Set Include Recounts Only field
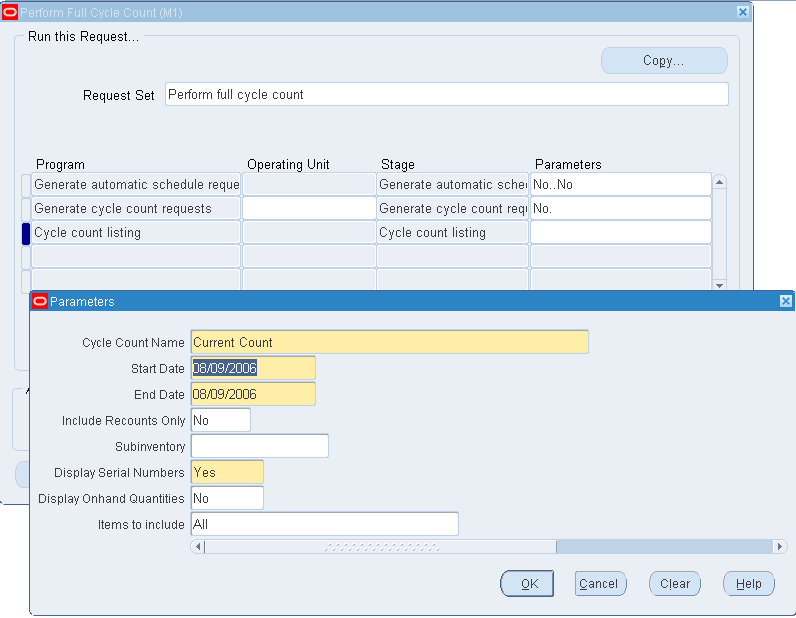This screenshot has width=796, height=618. [221, 420]
